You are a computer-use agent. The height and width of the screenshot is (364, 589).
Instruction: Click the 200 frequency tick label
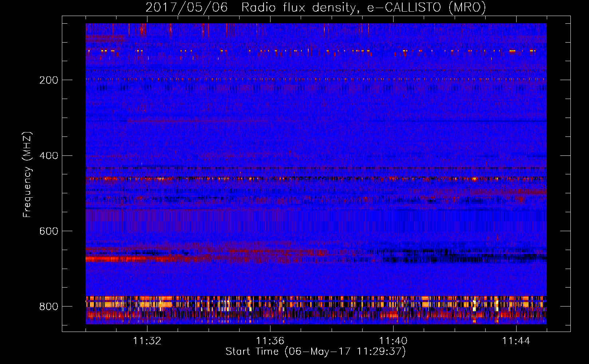[49, 80]
